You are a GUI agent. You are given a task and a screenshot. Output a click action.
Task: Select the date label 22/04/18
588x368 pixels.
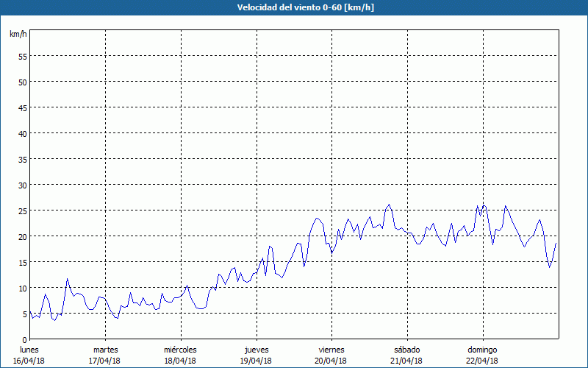pos(482,361)
